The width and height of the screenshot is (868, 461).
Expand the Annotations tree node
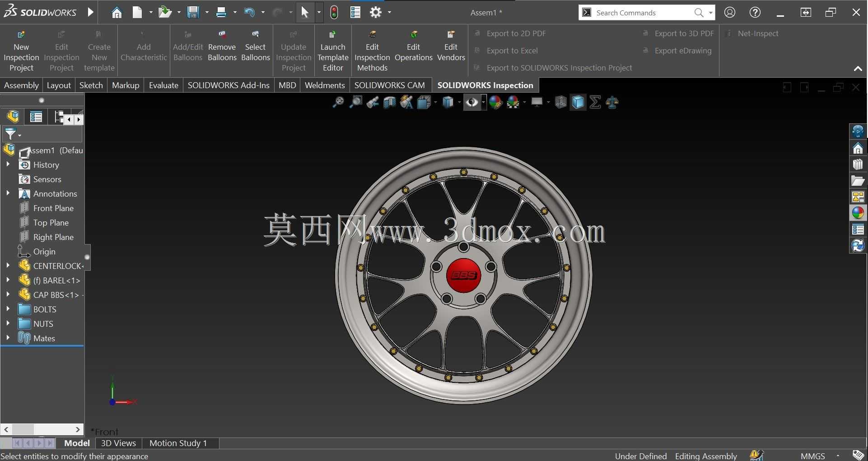coord(8,193)
